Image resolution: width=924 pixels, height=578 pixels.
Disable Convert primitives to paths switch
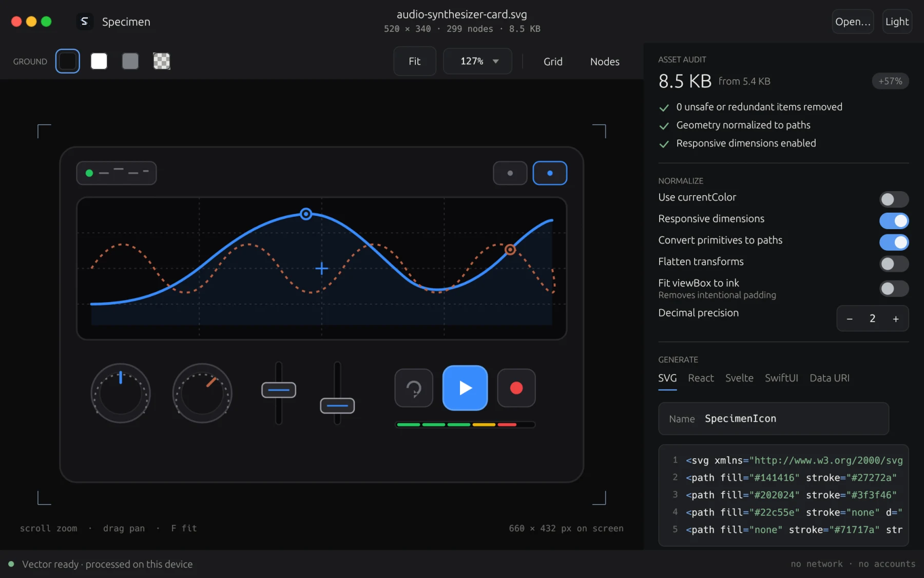point(894,243)
